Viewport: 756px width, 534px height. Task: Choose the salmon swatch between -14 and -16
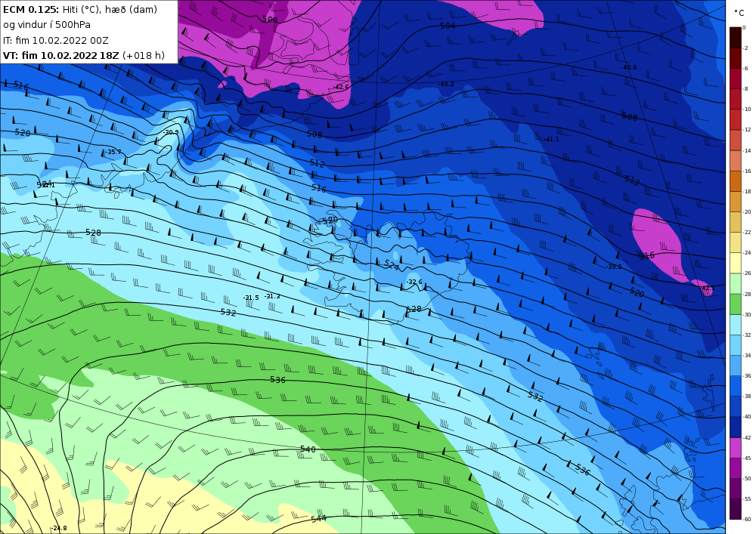(x=736, y=161)
